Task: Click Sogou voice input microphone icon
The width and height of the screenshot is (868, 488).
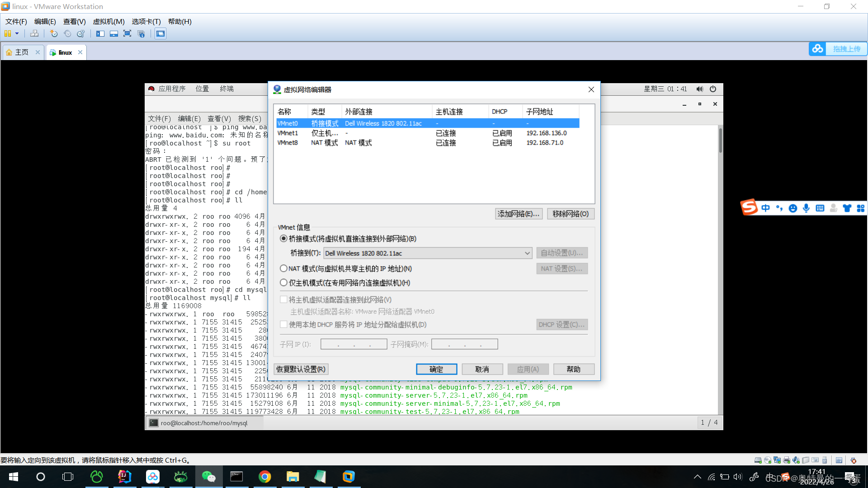Action: 806,208
